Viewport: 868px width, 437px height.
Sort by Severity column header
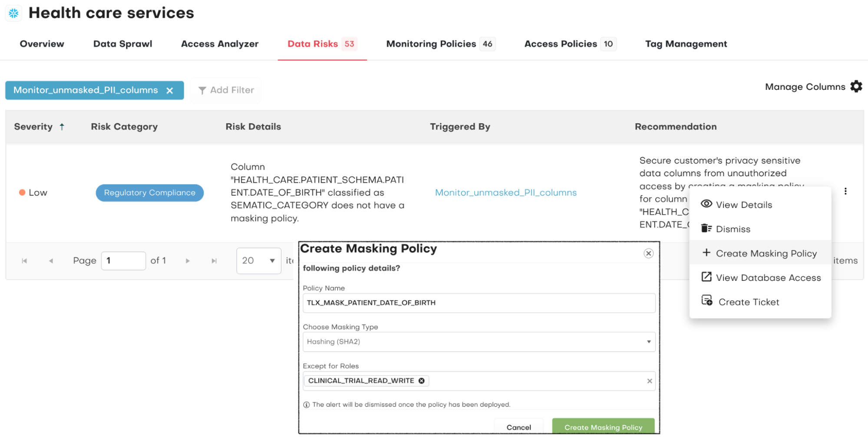pos(33,127)
